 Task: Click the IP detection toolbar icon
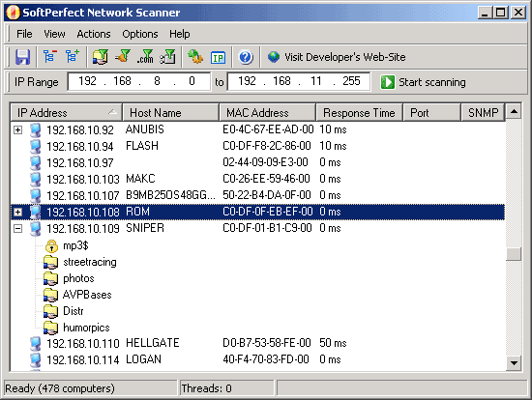pyautogui.click(x=218, y=57)
